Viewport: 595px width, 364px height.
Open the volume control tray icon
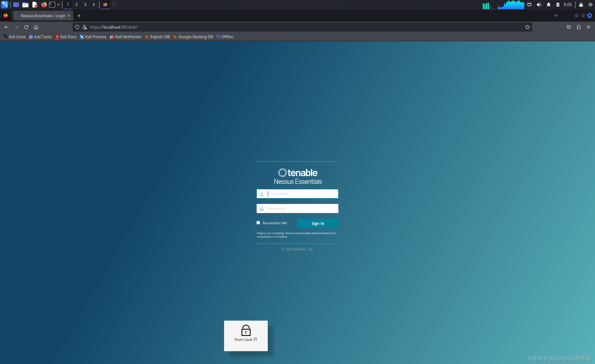point(539,5)
